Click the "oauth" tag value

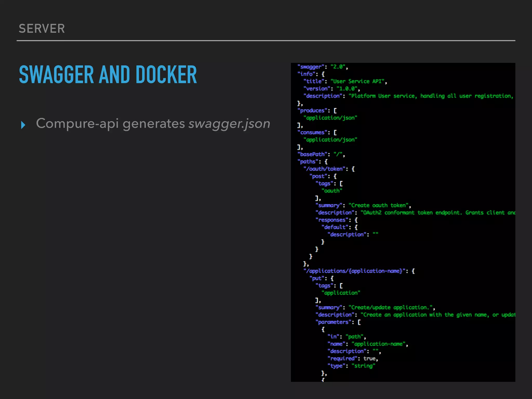(x=332, y=191)
